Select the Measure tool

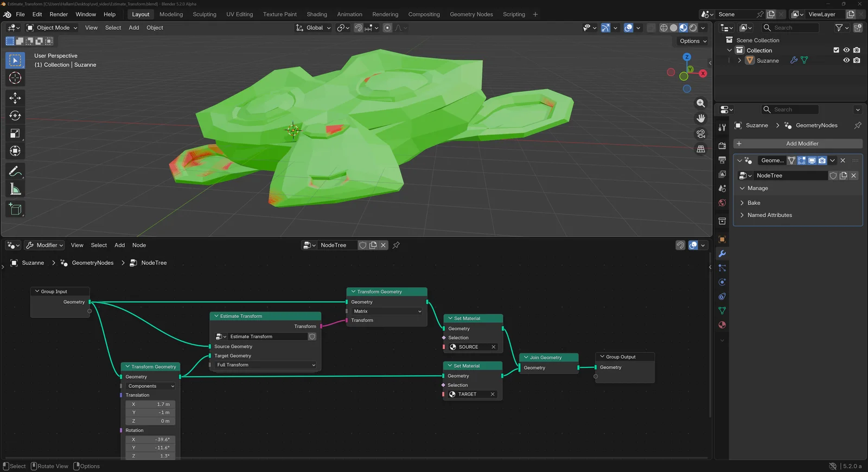tap(15, 189)
